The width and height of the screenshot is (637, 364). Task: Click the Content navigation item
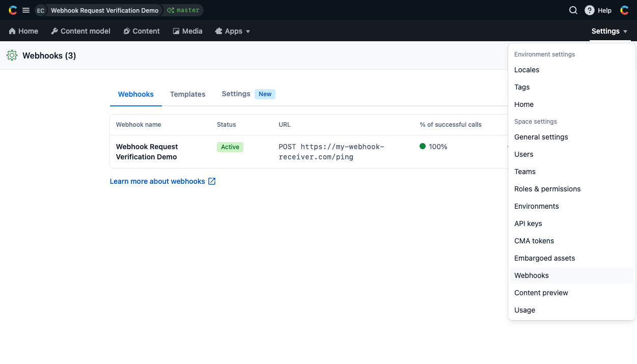click(142, 31)
